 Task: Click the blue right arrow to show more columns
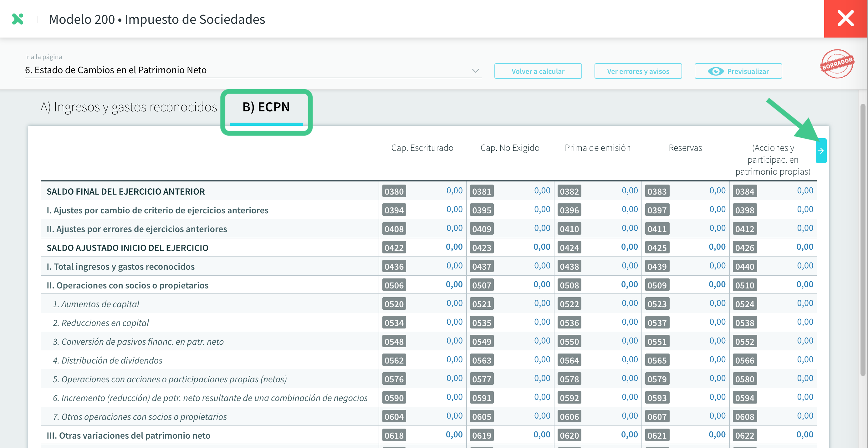[821, 151]
